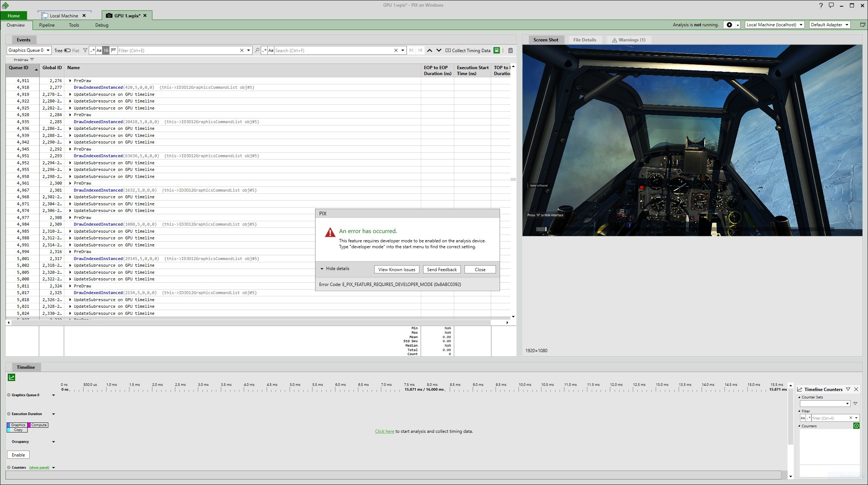Jump to previous search result arrow
The width and height of the screenshot is (868, 485).
pos(429,50)
